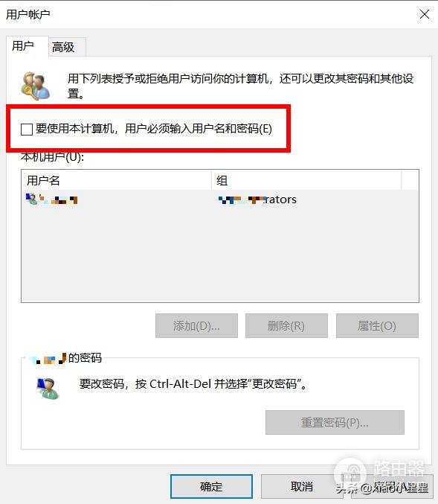438x504 pixels.
Task: Click the user icon in password section
Action: pyautogui.click(x=47, y=389)
